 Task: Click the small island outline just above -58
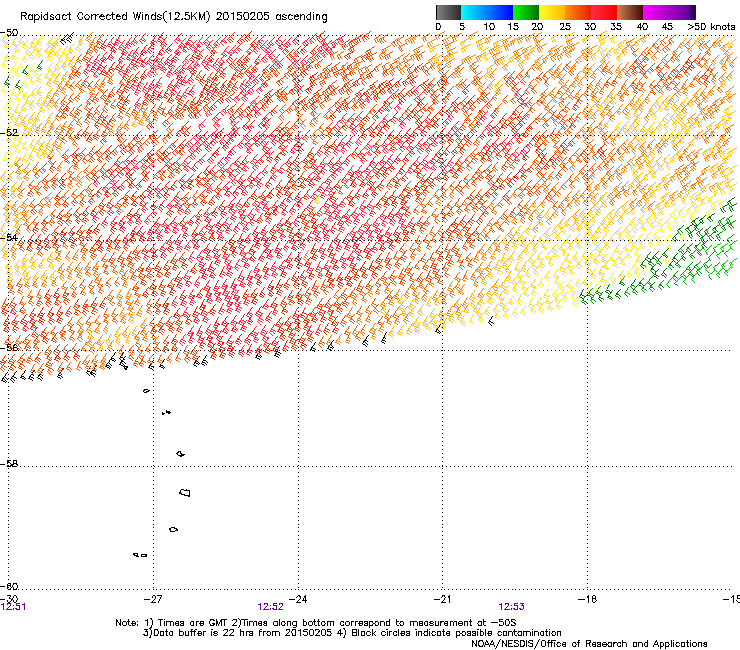[x=181, y=454]
